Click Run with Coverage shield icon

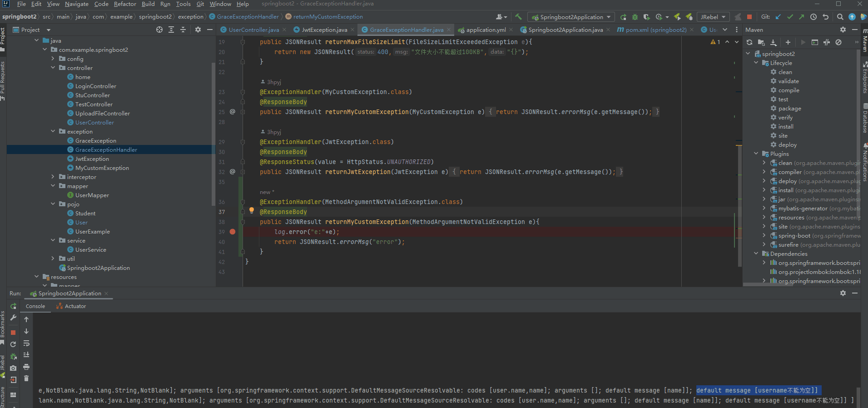pyautogui.click(x=647, y=17)
